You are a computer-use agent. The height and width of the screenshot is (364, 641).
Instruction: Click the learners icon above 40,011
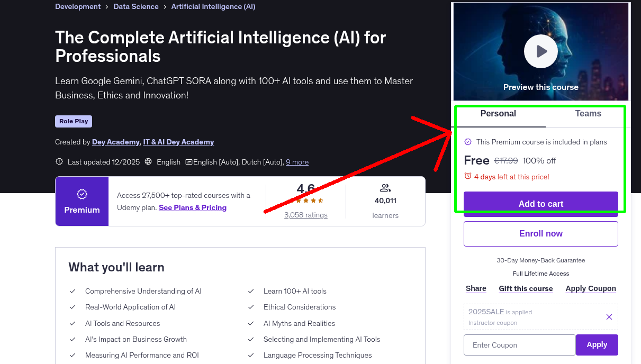[x=385, y=187]
